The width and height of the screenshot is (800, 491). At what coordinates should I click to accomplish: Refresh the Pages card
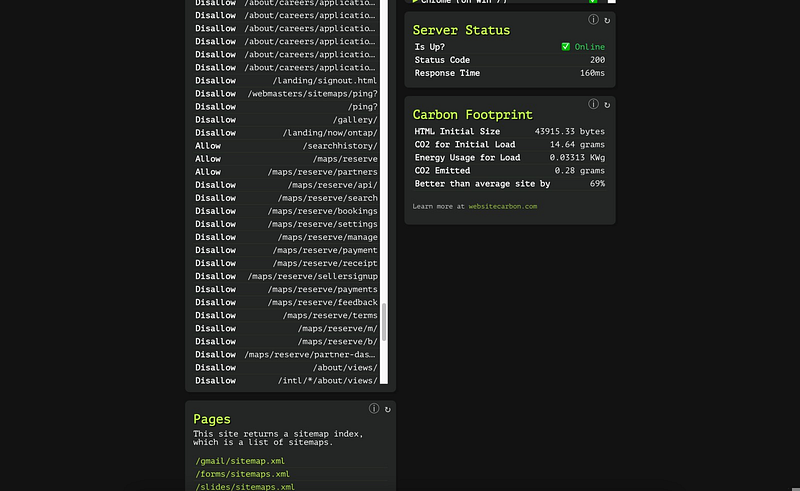pyautogui.click(x=388, y=409)
